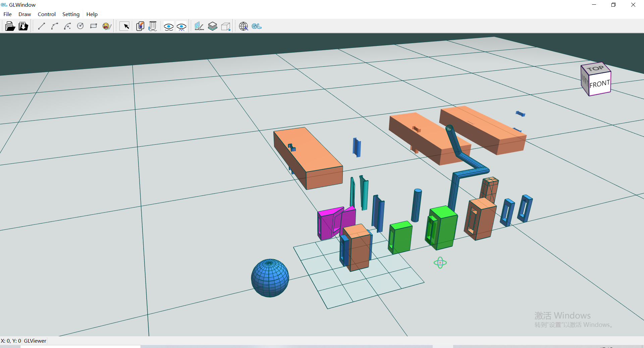The image size is (644, 348).
Task: Click the green orbit pivot marker
Action: [440, 263]
